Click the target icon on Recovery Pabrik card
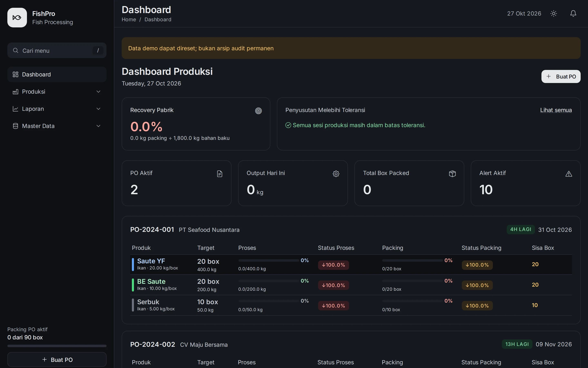The height and width of the screenshot is (368, 588). point(258,111)
